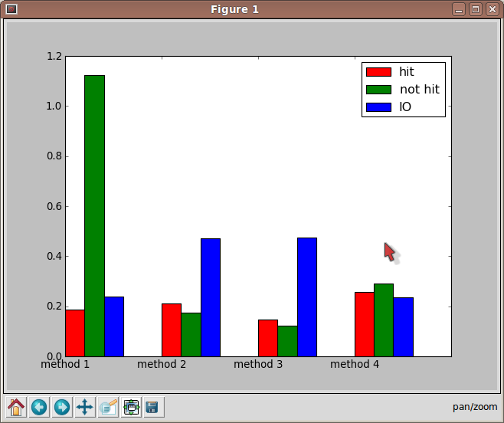504x423 pixels.
Task: Click the Home reset view icon
Action: (x=15, y=407)
